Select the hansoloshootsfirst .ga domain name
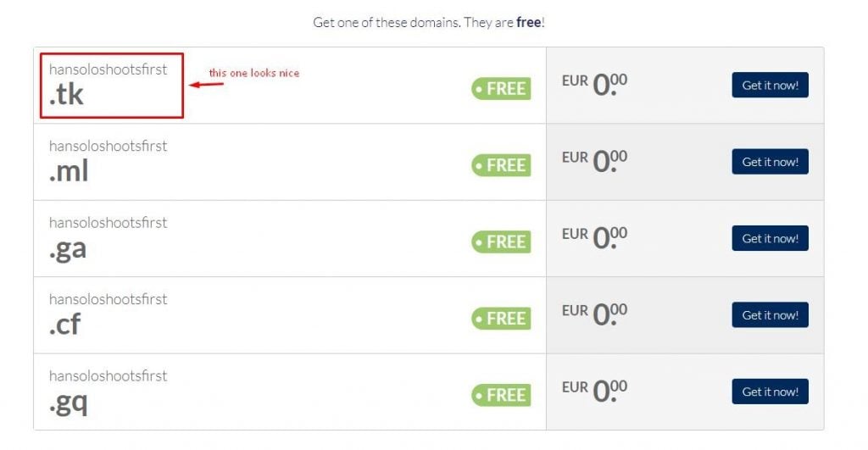The image size is (868, 450). click(108, 237)
